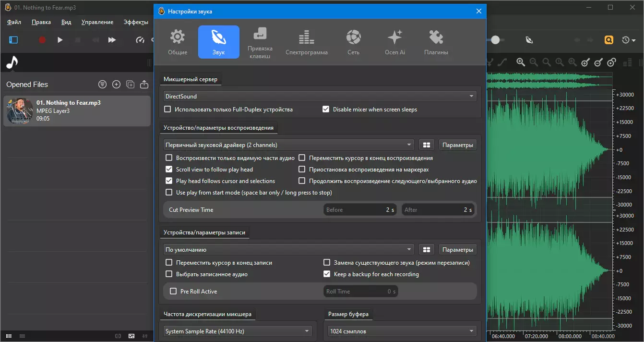Click the add file plus icon

click(116, 85)
